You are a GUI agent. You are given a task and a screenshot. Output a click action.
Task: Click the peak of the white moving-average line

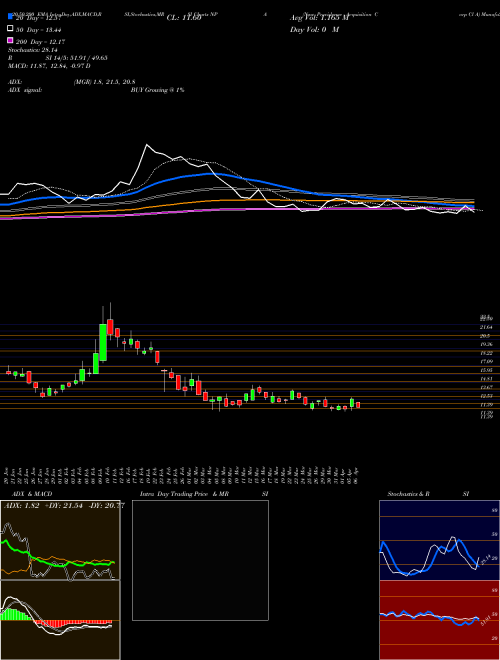coord(147,145)
